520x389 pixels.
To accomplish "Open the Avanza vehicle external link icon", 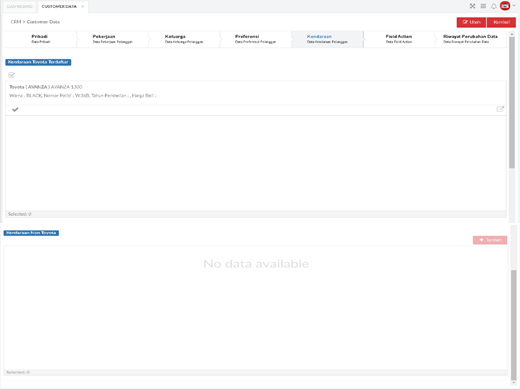I will 500,109.
